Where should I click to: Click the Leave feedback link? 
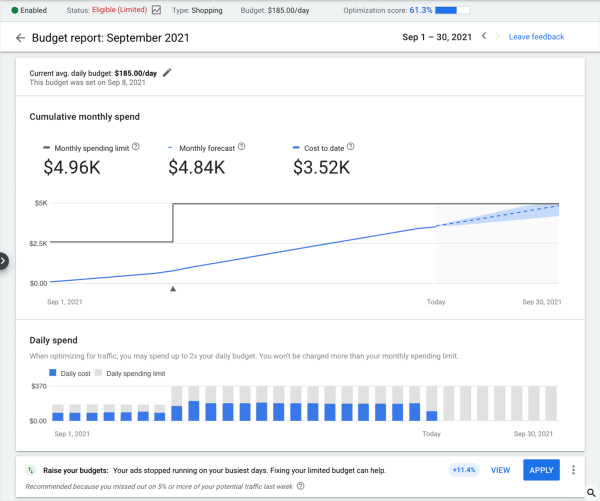coord(536,37)
